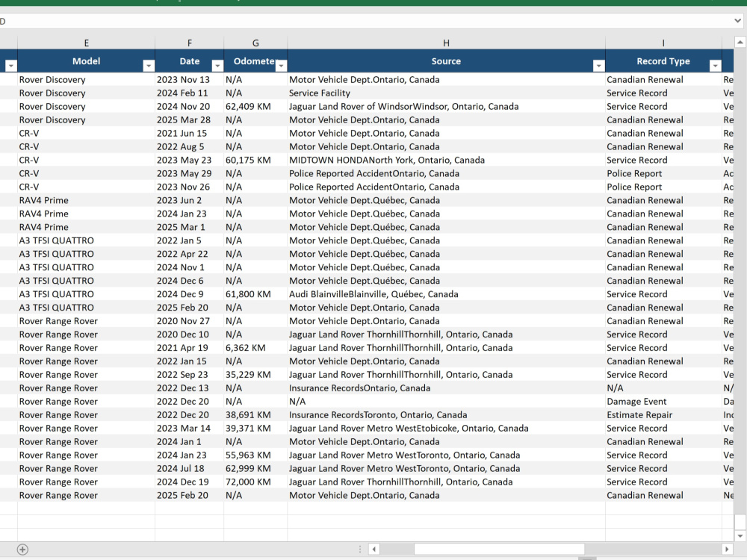Select A3 TFSI QUATTRO cell dated 2022 Jan 5
The image size is (747, 560).
[x=86, y=240]
